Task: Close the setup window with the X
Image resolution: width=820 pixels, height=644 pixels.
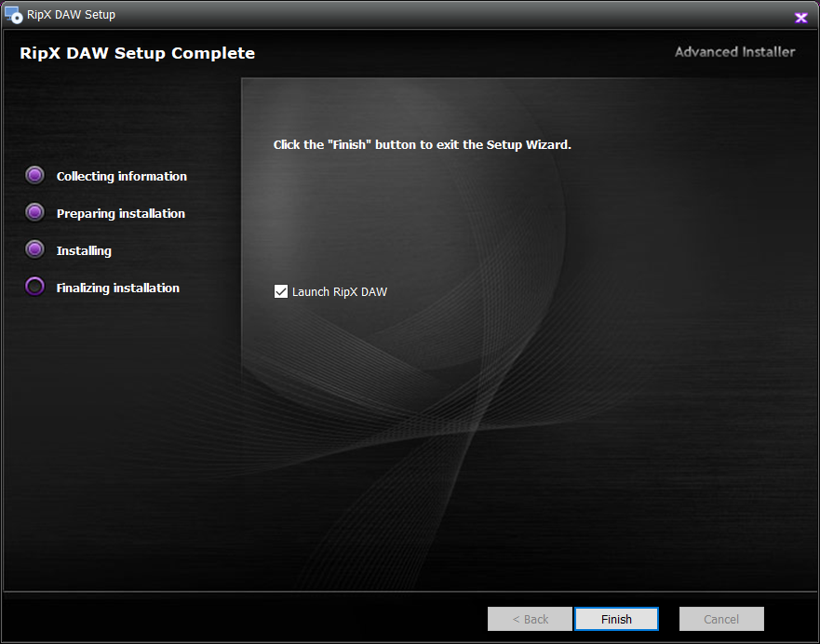Action: tap(800, 18)
